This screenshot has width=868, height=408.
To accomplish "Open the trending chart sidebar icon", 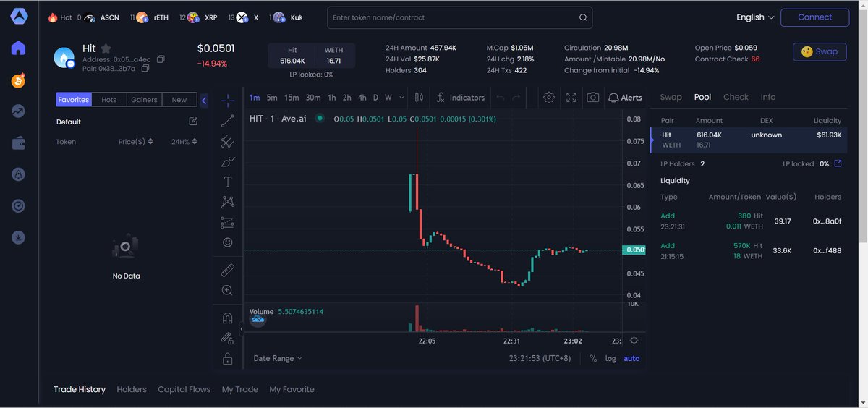I will 18,111.
